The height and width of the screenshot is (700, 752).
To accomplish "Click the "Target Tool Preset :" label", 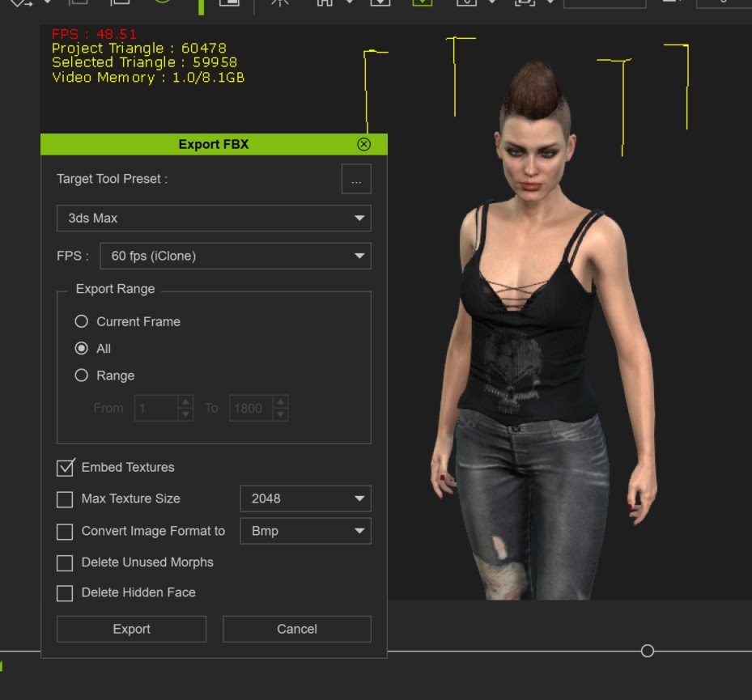I will 113,179.
